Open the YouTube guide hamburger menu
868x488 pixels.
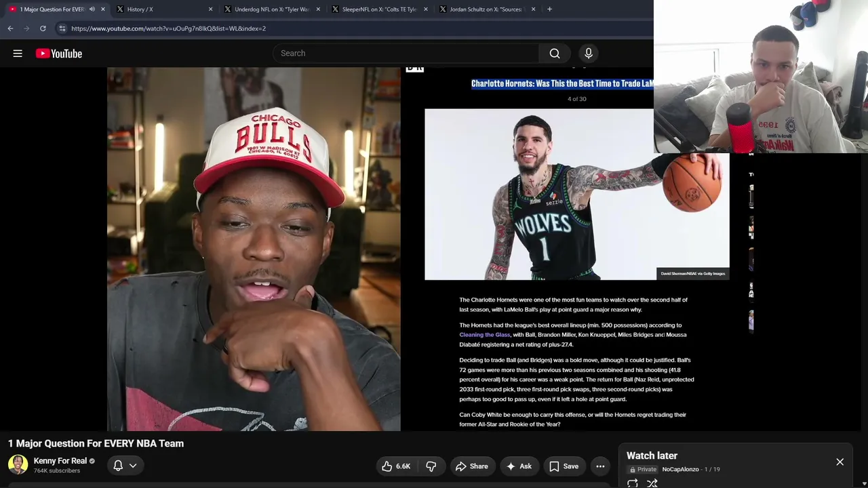18,54
